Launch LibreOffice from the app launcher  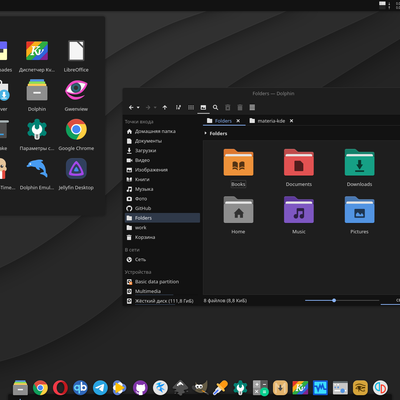[x=76, y=56]
